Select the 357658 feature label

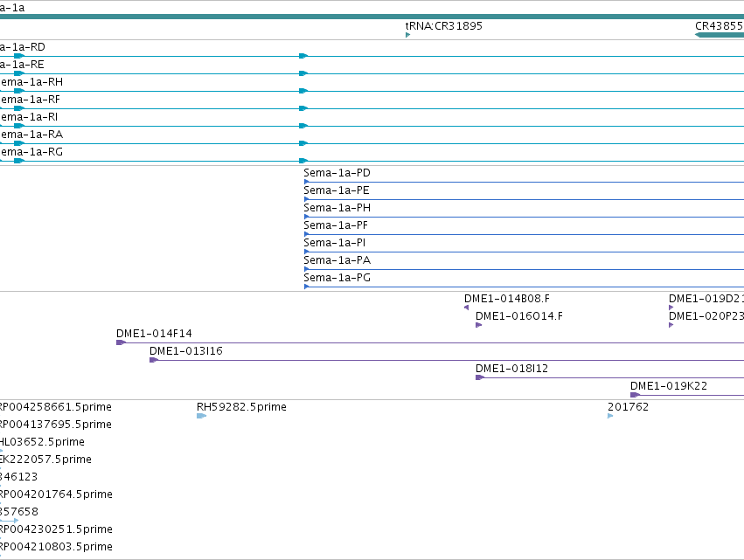click(19, 513)
